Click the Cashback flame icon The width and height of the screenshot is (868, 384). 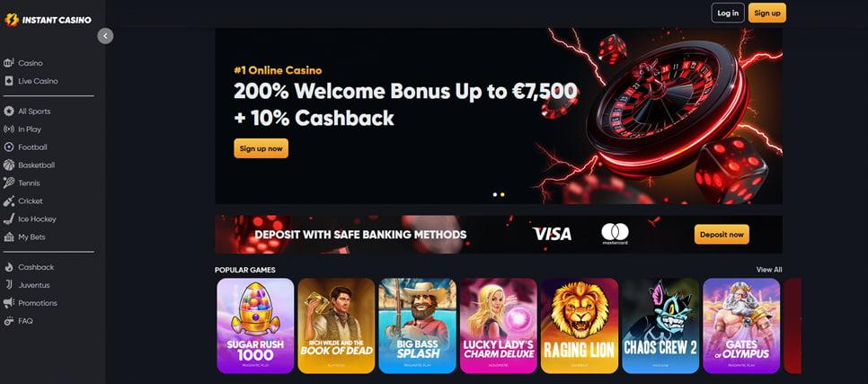[x=8, y=267]
